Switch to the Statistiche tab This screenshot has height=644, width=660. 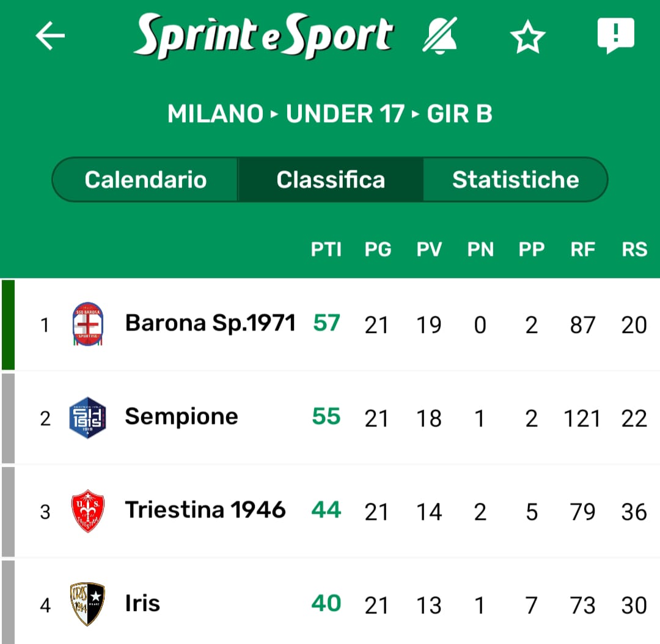click(x=515, y=180)
